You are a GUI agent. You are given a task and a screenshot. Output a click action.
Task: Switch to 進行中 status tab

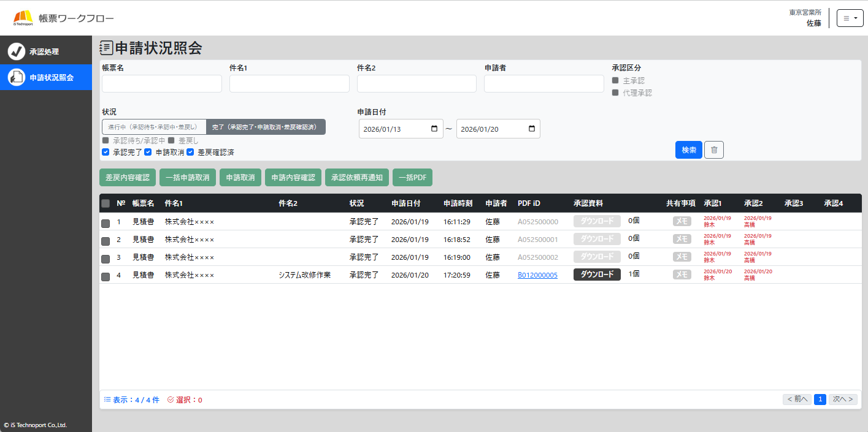(153, 127)
